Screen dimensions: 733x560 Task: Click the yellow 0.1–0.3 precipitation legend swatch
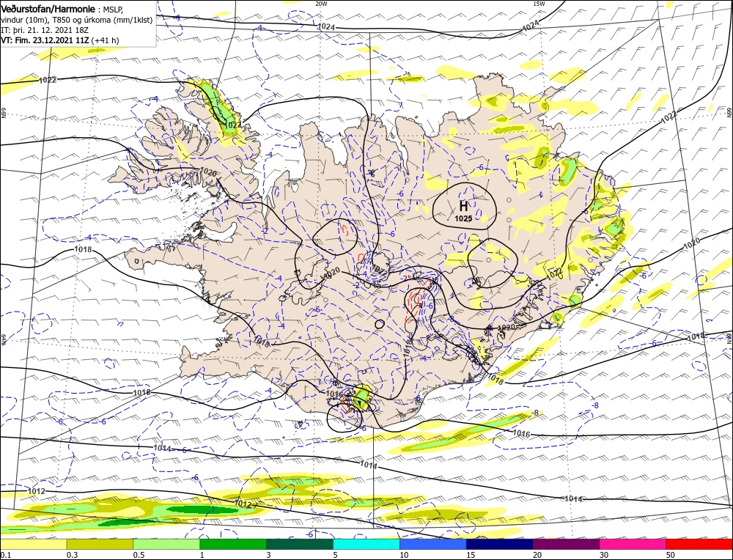point(34,544)
